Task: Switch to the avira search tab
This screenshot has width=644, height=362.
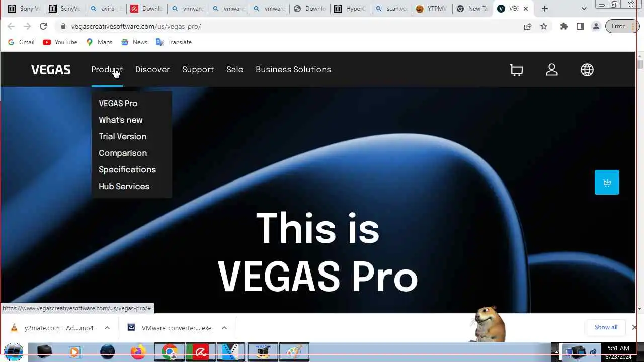Action: coord(105,9)
